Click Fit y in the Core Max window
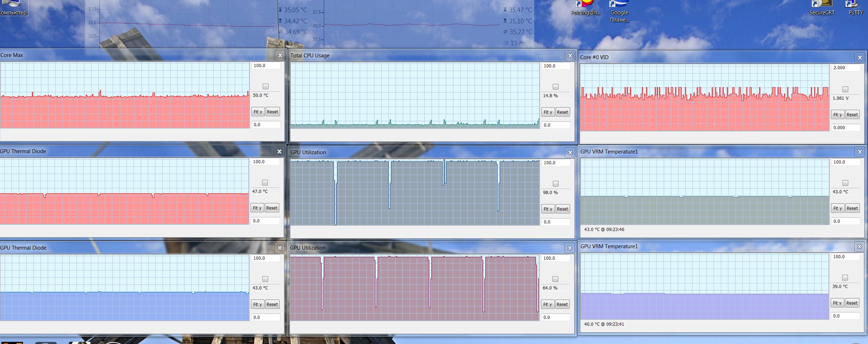Image resolution: width=868 pixels, height=344 pixels. click(258, 112)
